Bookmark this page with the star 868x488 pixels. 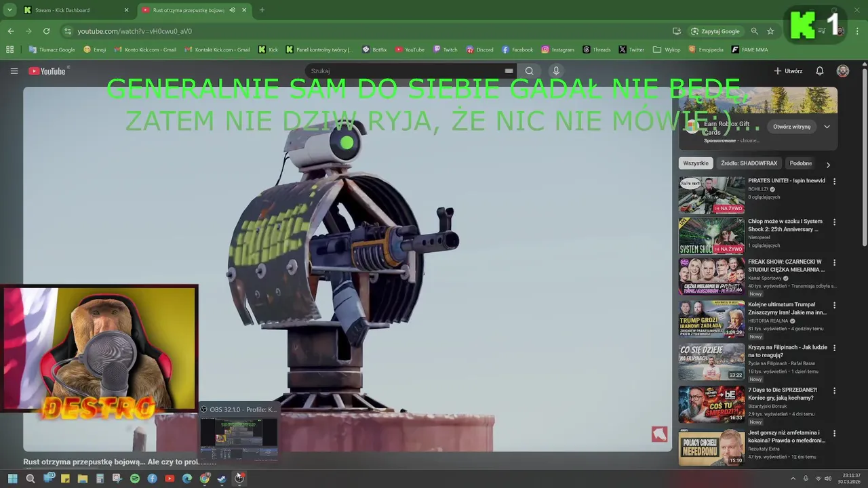pyautogui.click(x=770, y=31)
